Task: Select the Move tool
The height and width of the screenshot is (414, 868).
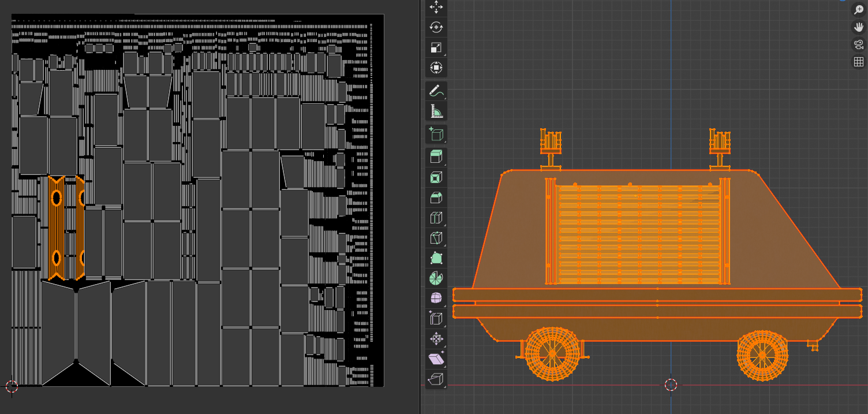Action: point(436,6)
